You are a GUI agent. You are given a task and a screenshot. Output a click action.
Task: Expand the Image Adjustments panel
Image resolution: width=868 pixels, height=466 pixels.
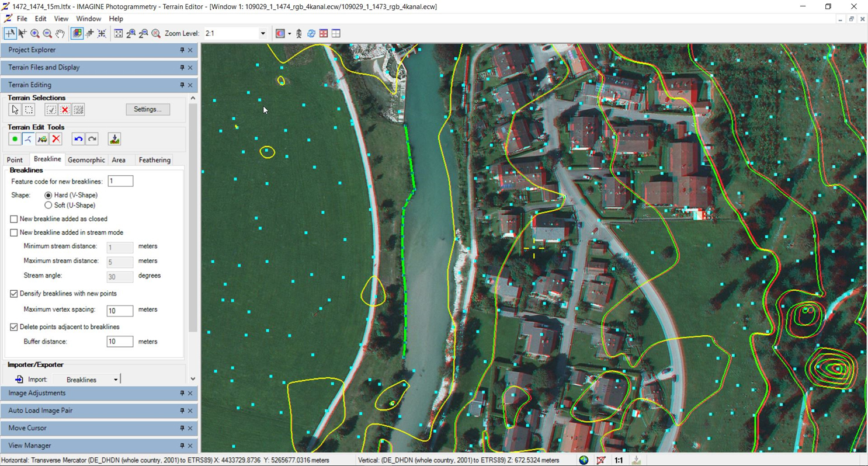pyautogui.click(x=99, y=394)
